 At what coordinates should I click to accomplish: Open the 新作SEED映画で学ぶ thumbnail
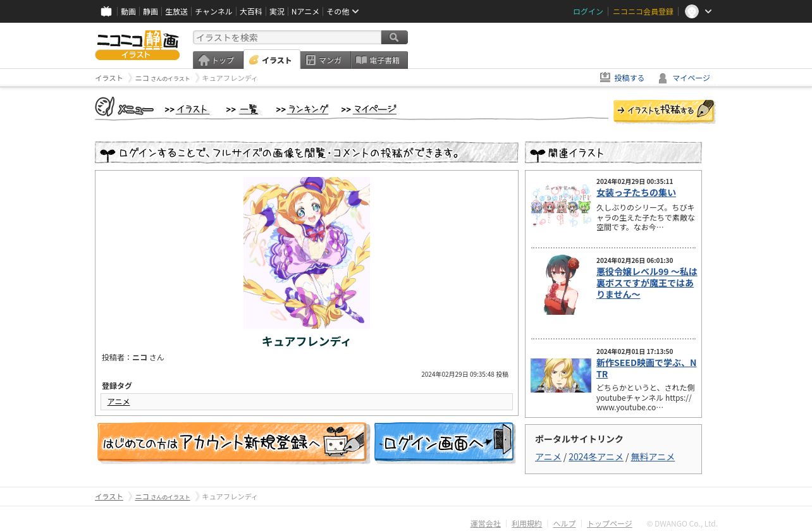[x=561, y=375]
